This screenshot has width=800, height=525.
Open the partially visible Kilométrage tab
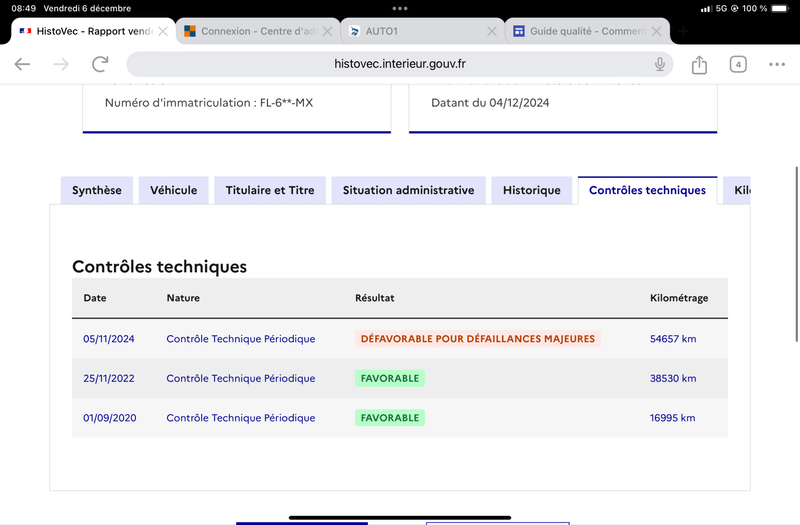pyautogui.click(x=737, y=190)
